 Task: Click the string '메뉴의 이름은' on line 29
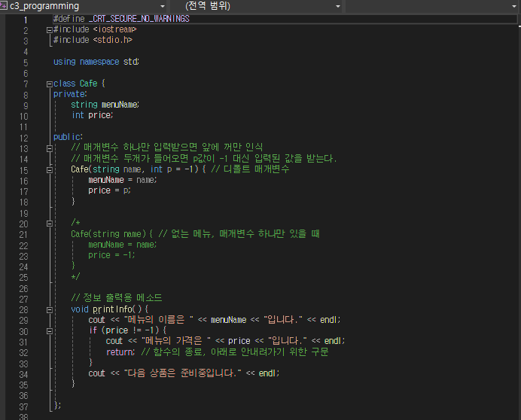[159, 320]
